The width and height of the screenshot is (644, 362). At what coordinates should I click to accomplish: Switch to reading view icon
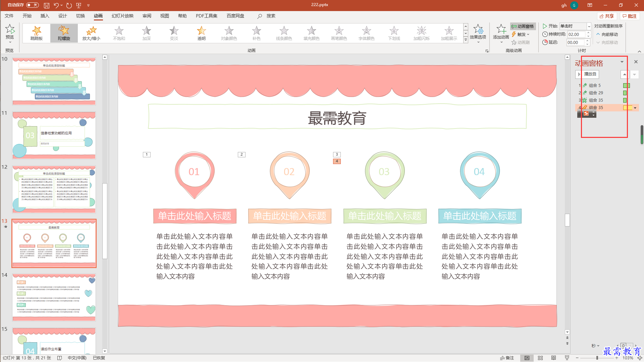[554, 358]
